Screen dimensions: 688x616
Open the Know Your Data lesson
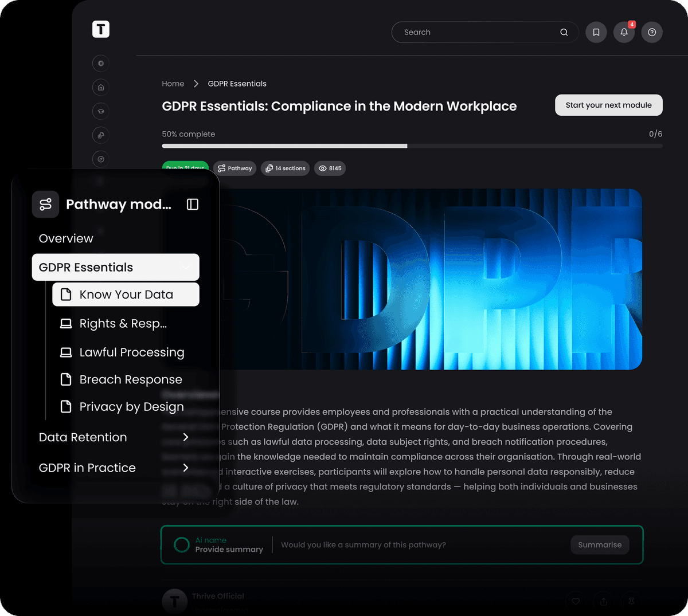tap(126, 295)
